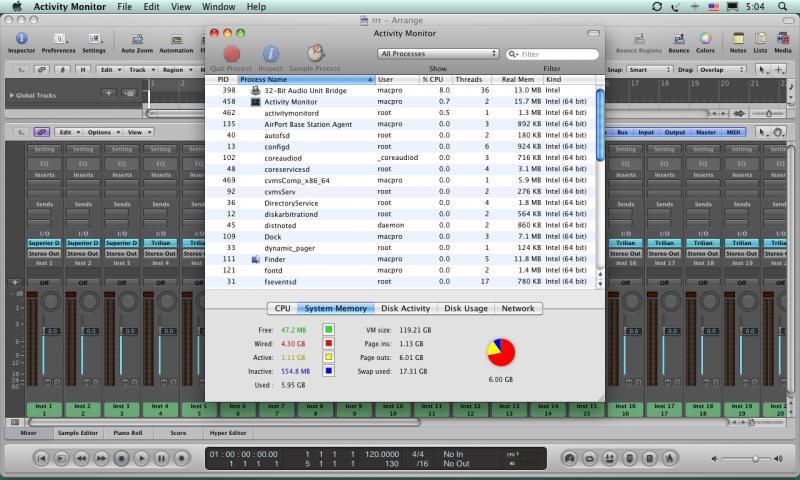Open the All Processes dropdown
The width and height of the screenshot is (800, 480).
(438, 53)
